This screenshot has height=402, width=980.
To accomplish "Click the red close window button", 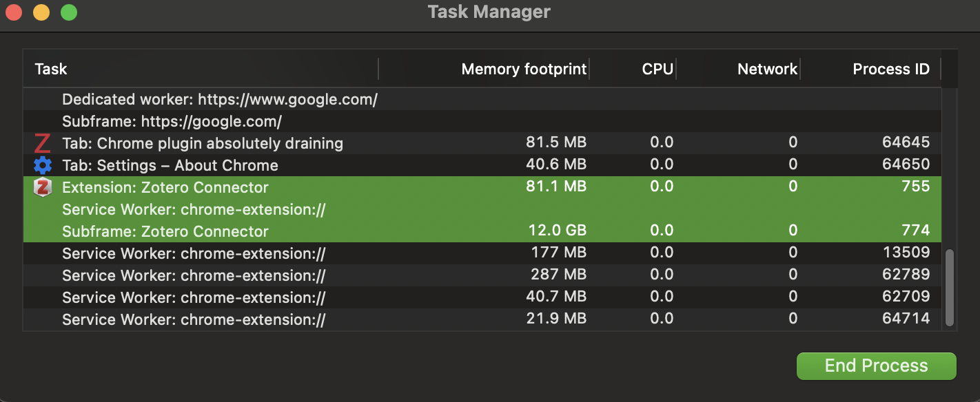I will click(14, 12).
